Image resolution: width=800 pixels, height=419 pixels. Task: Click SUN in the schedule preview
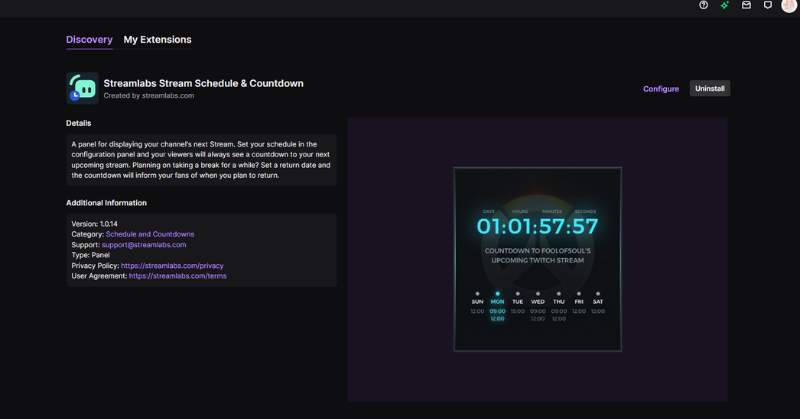click(x=477, y=302)
